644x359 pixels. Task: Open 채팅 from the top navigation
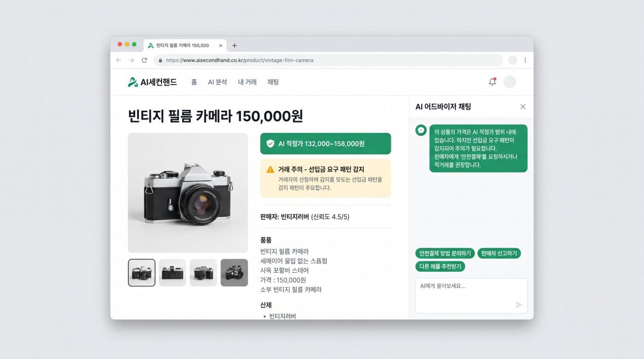coord(273,82)
